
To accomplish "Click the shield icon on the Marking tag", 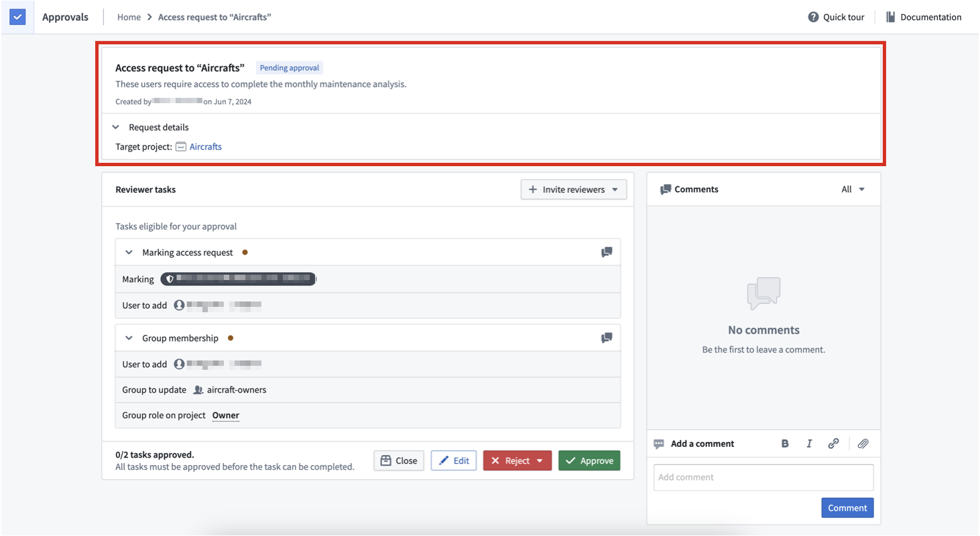I will coord(170,279).
